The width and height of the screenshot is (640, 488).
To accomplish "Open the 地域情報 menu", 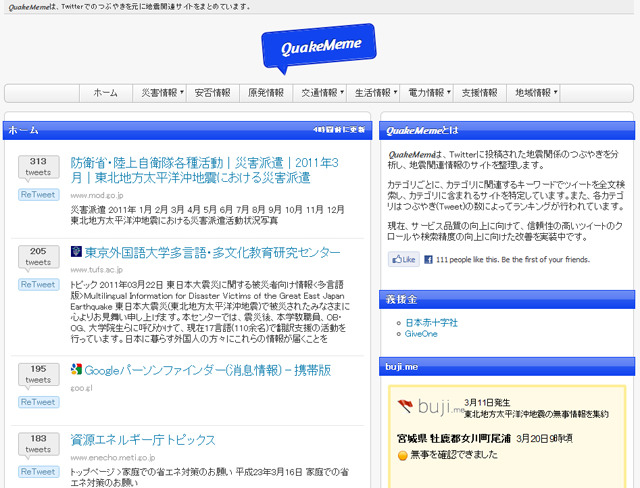I will [x=533, y=93].
